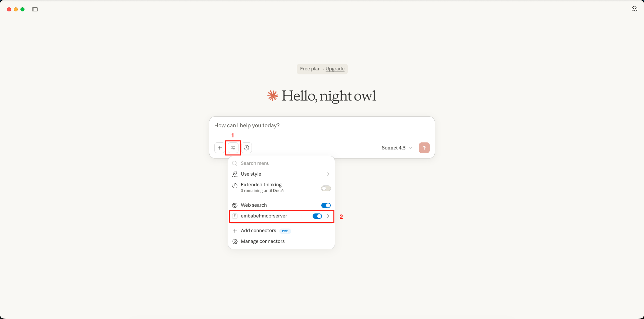Image resolution: width=644 pixels, height=319 pixels.
Task: Open the Sonnet 4.5 model dropdown
Action: pos(397,148)
